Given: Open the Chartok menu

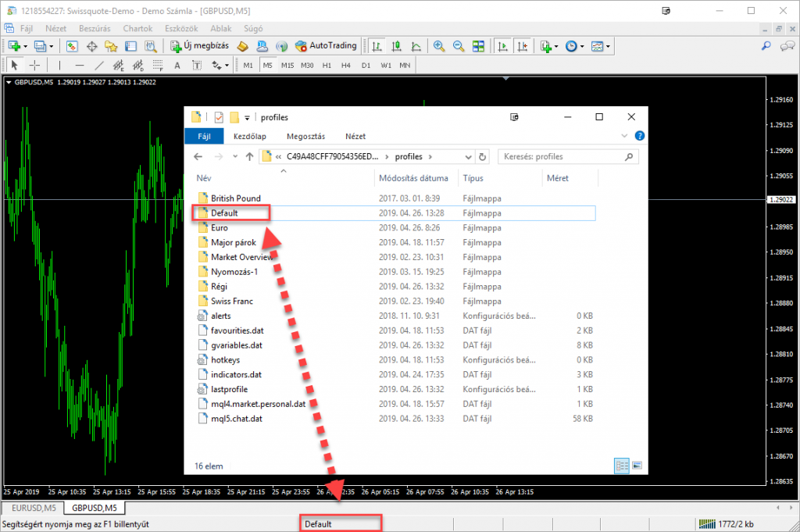Looking at the screenshot, I should point(137,29).
